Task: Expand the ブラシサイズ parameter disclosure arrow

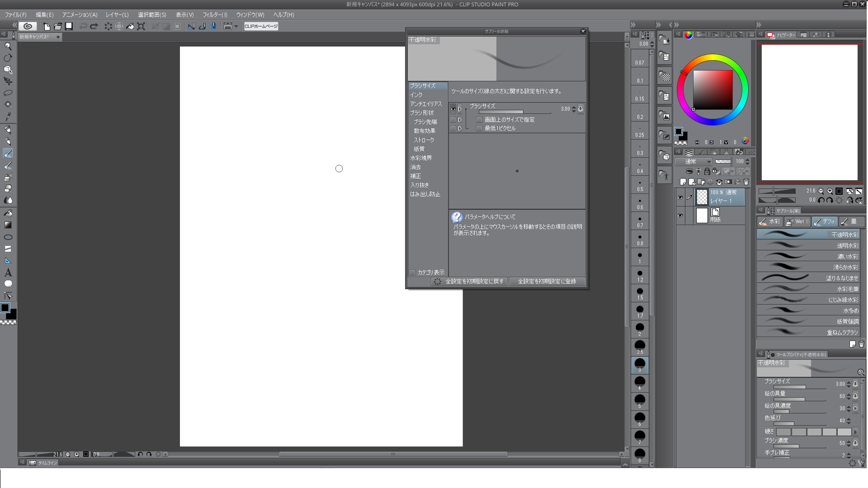Action: [460, 109]
